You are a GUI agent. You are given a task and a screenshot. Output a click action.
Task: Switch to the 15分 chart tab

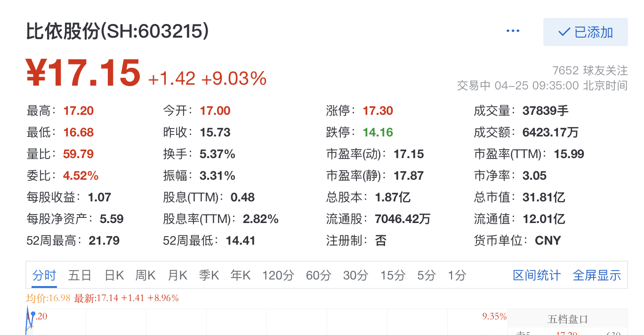[x=393, y=275]
